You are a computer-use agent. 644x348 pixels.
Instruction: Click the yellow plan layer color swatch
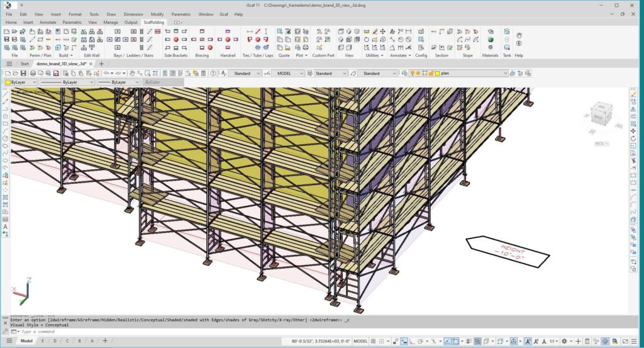436,74
